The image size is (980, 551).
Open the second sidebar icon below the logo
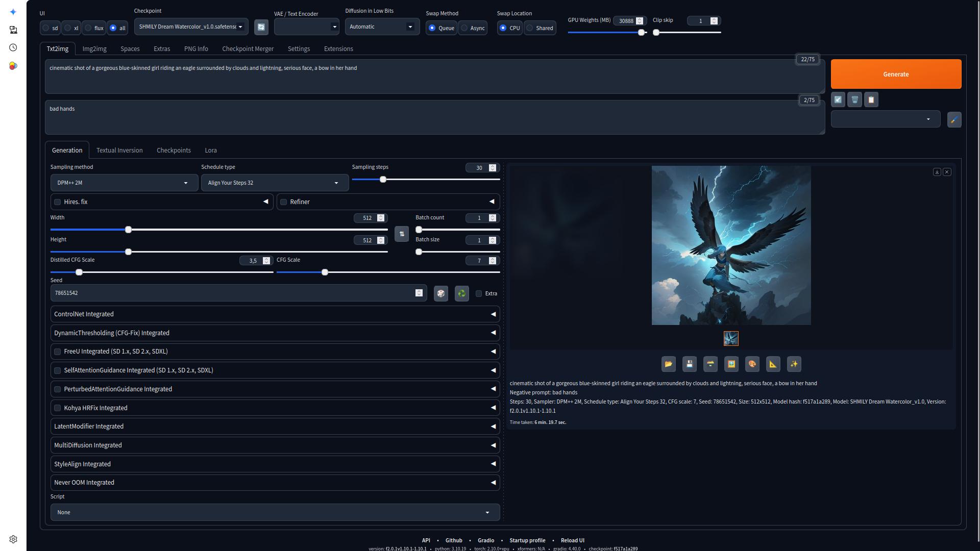[x=13, y=30]
